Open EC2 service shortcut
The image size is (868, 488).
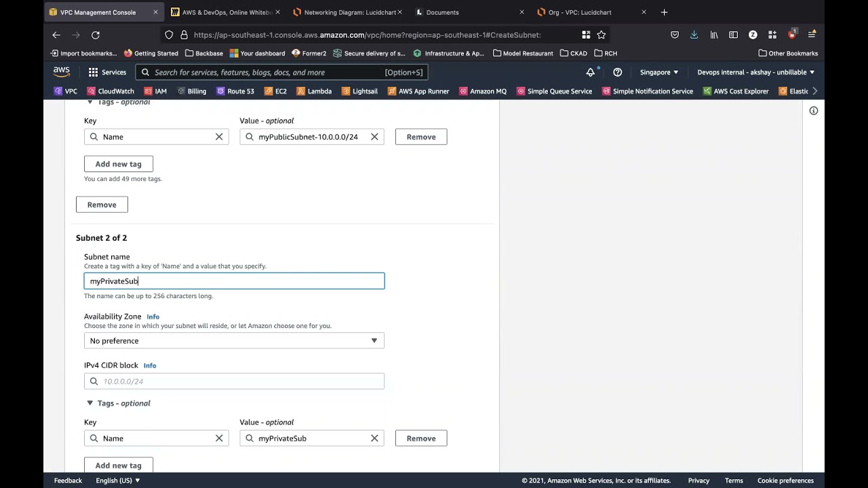(x=276, y=91)
